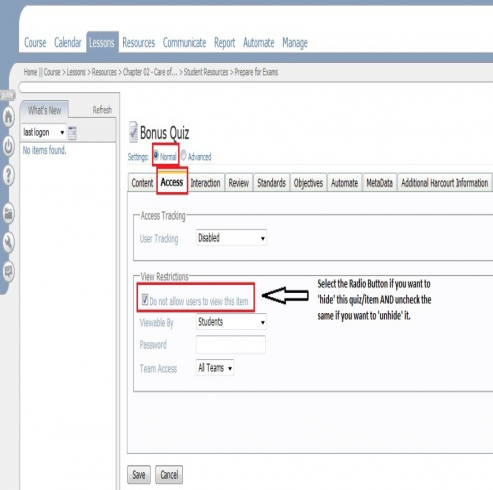The width and height of the screenshot is (493, 490).
Task: Click Prepare for Exams breadcrumb
Action: [x=256, y=72]
